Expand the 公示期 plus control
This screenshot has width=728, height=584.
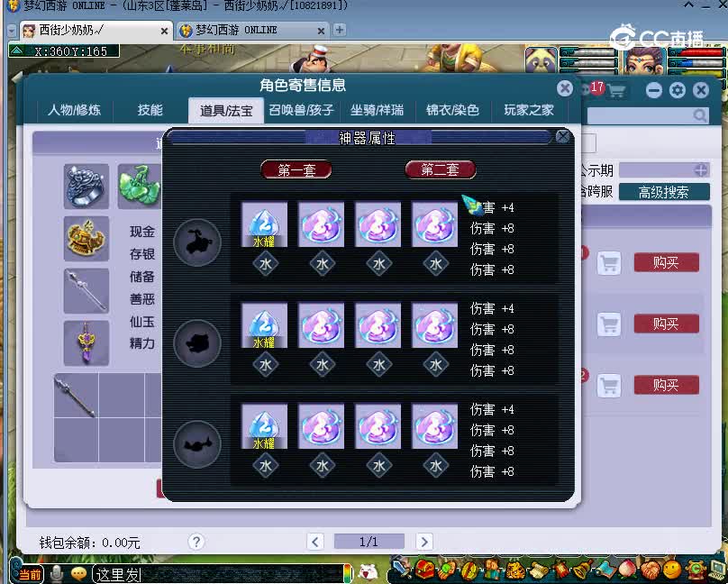[701, 170]
